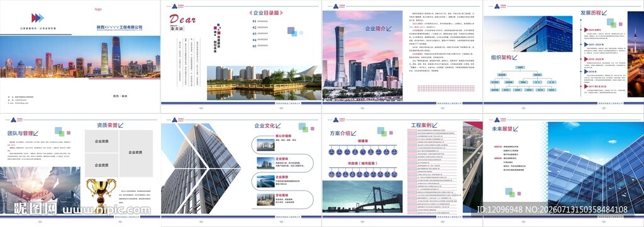Open the handshake teamwork photo

click(40, 190)
